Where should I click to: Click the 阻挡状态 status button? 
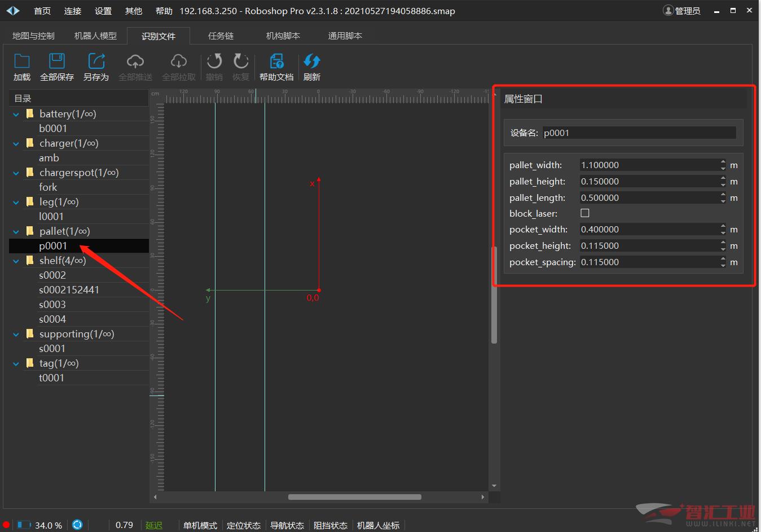point(331,525)
